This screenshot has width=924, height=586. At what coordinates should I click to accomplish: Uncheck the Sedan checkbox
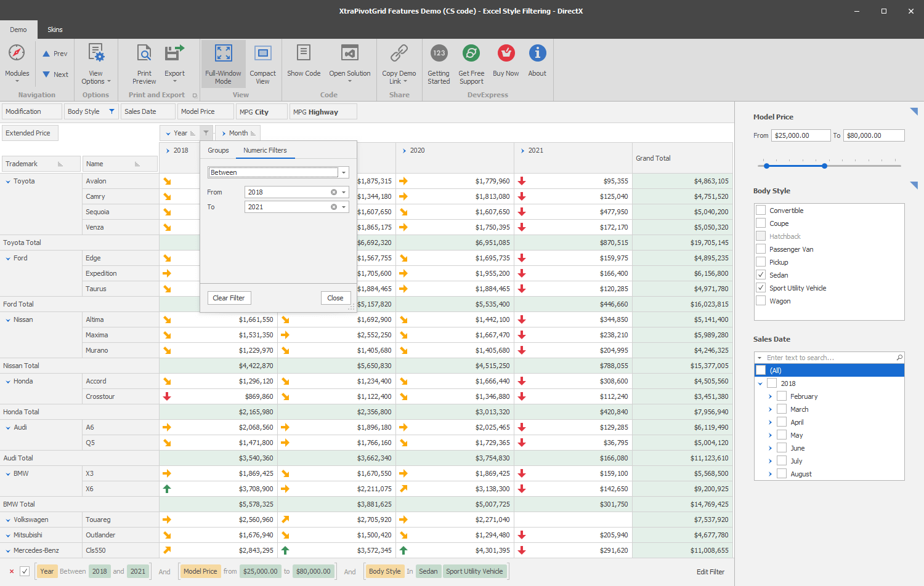pos(761,275)
